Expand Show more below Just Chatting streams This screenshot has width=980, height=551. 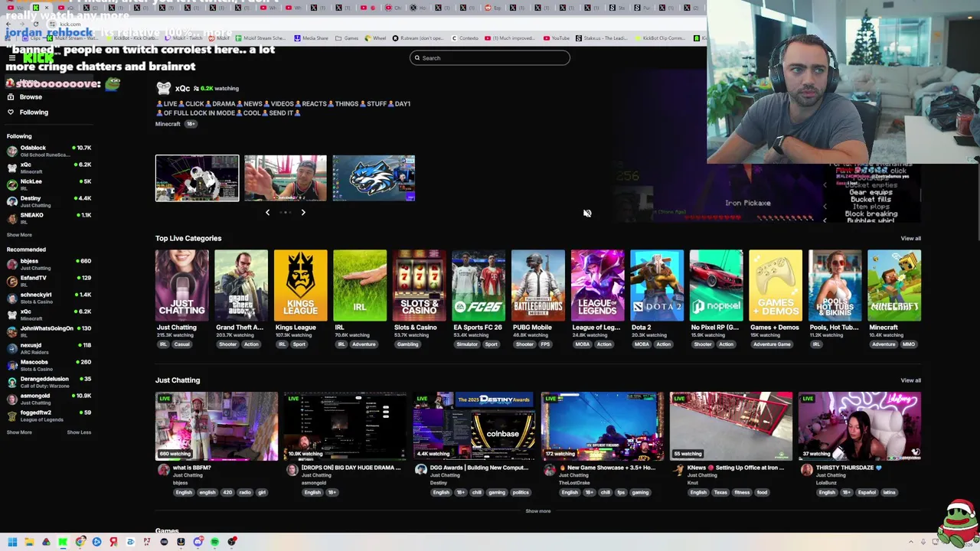click(538, 511)
